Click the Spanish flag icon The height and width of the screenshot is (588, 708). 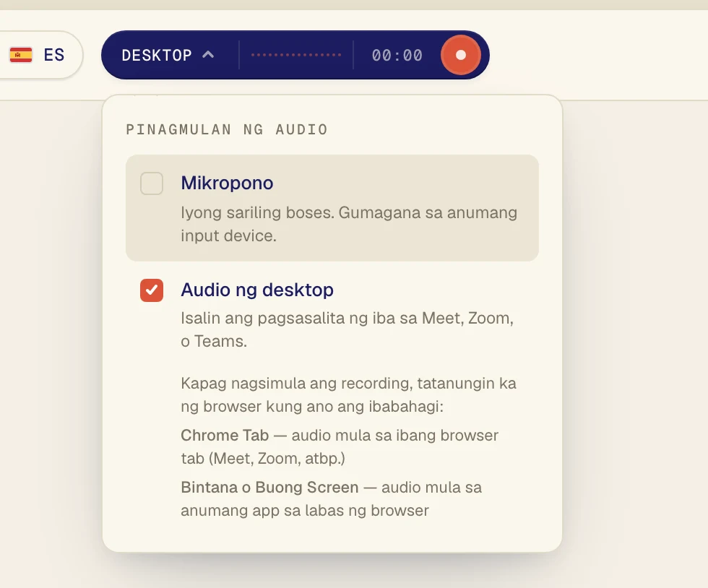point(21,55)
